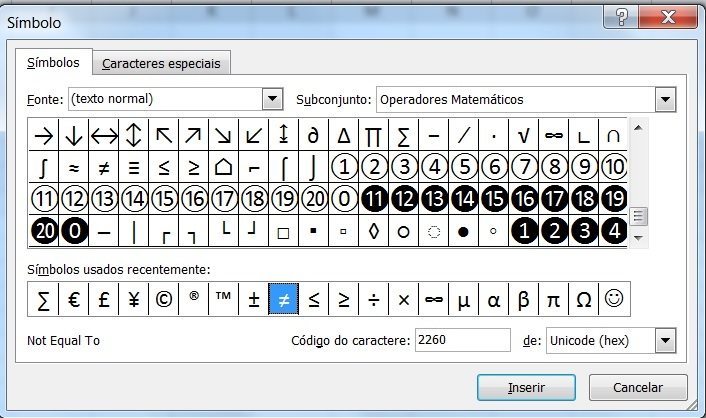Open the Caracteres especiais tab
This screenshot has height=418, width=706.
[x=161, y=64]
